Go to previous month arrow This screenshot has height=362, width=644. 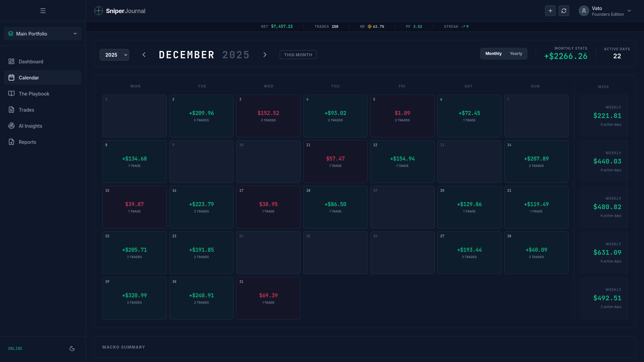144,55
